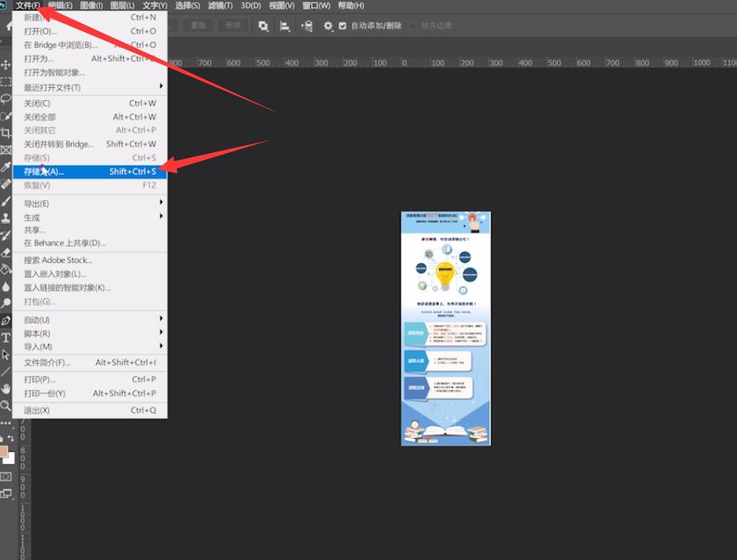The height and width of the screenshot is (560, 737).
Task: Select the Brush tool
Action: (6, 201)
